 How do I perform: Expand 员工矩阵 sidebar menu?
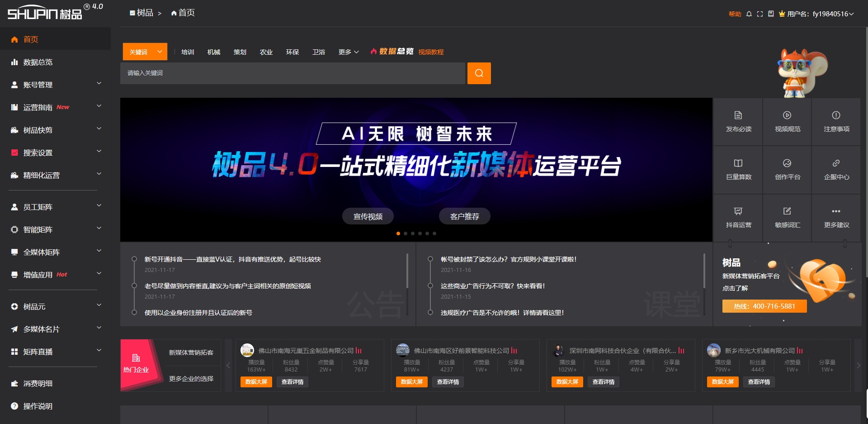[99, 206]
